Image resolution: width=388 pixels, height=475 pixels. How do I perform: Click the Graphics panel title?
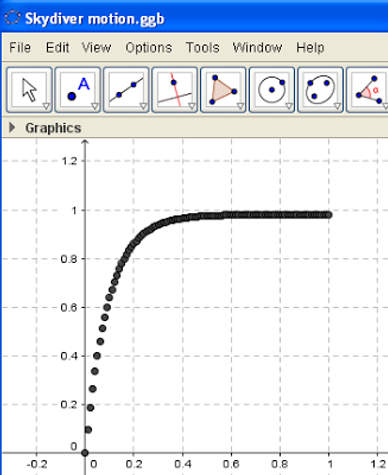pos(53,128)
